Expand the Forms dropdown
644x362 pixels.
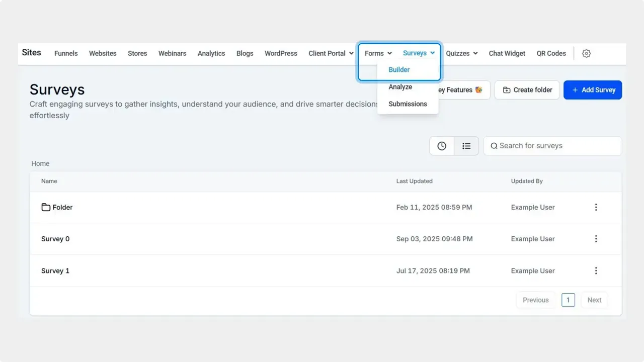click(x=377, y=53)
